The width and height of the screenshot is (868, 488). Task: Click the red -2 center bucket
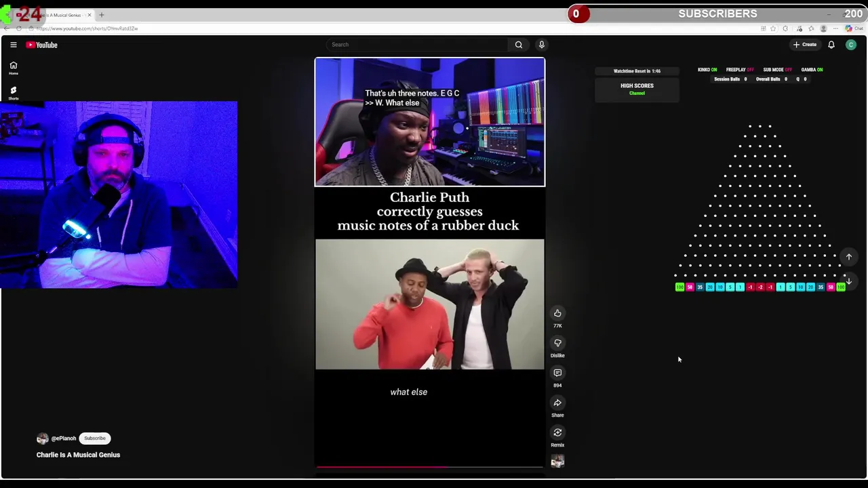coord(760,287)
